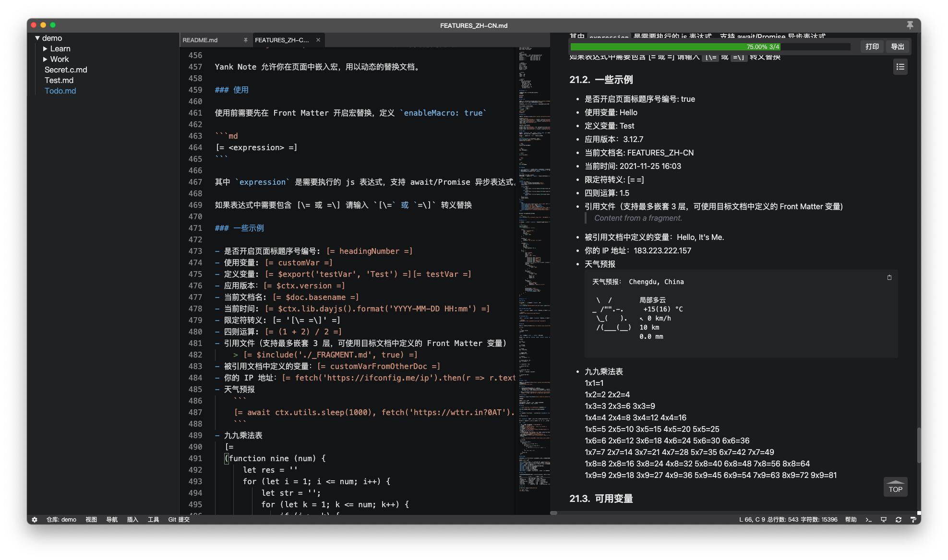Open the 导航 menu
948x560 pixels.
112,519
